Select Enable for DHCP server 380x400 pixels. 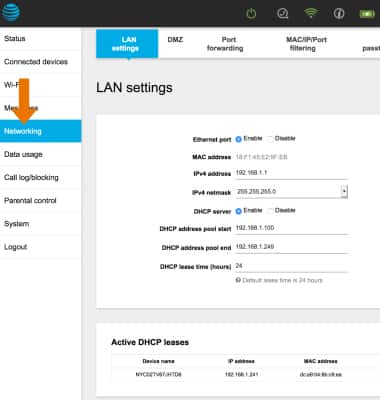pyautogui.click(x=238, y=211)
